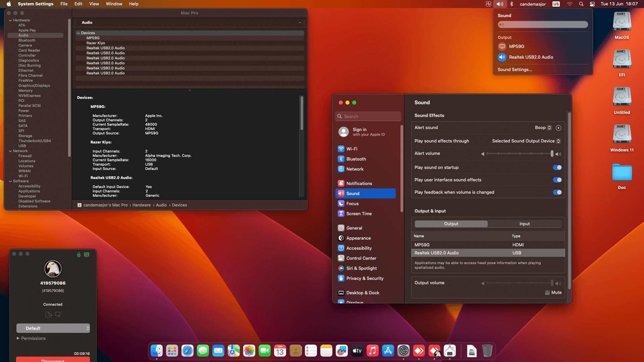Open the Windows 11 drive on desktop
Screen dimensions: 644x362
pos(622,134)
